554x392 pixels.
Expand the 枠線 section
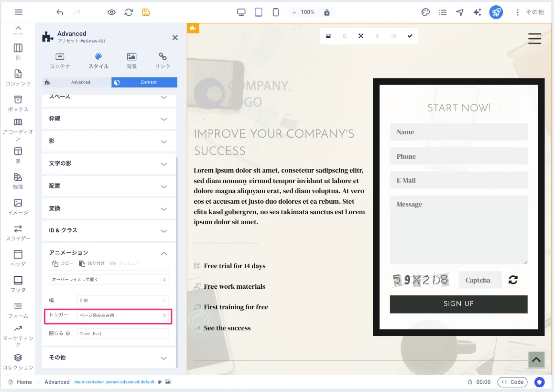click(109, 119)
